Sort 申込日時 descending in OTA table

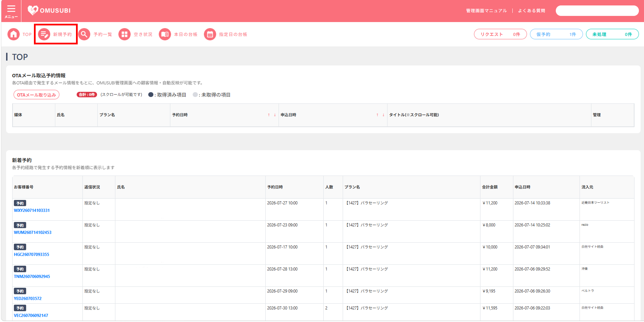(x=383, y=115)
